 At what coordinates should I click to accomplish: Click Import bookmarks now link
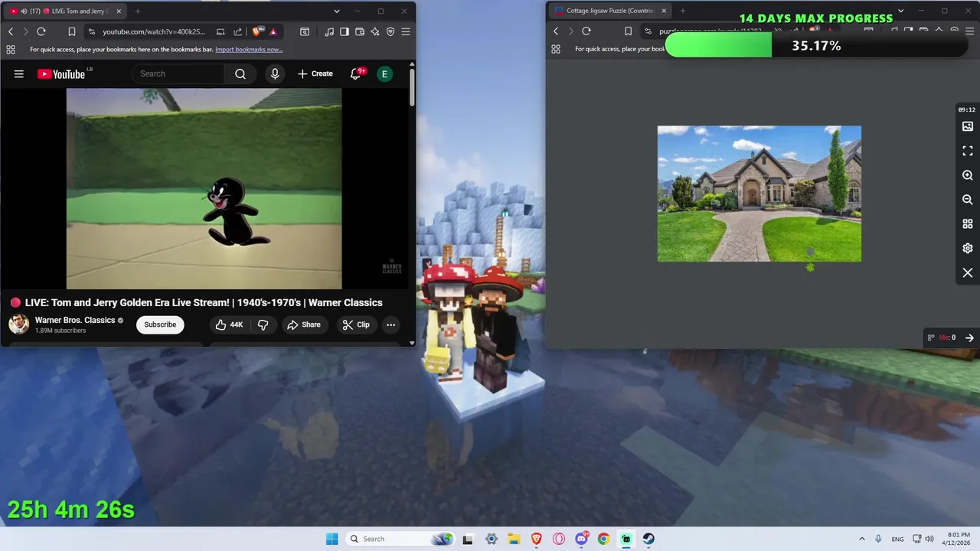(x=249, y=49)
